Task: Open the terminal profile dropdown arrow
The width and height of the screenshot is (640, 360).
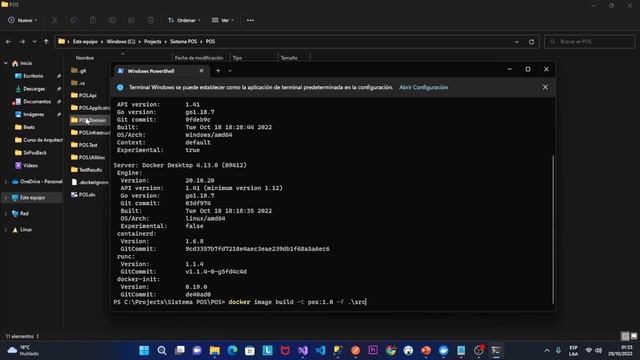Action: point(230,71)
